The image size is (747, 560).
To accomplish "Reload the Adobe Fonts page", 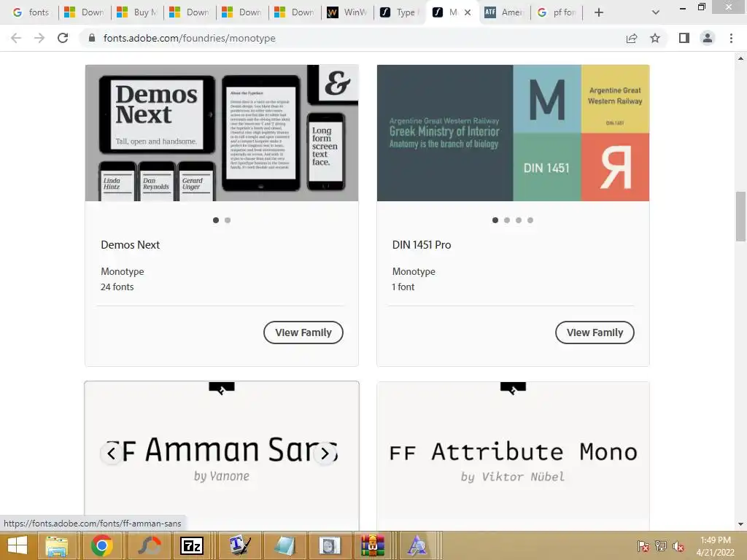I will 63,38.
